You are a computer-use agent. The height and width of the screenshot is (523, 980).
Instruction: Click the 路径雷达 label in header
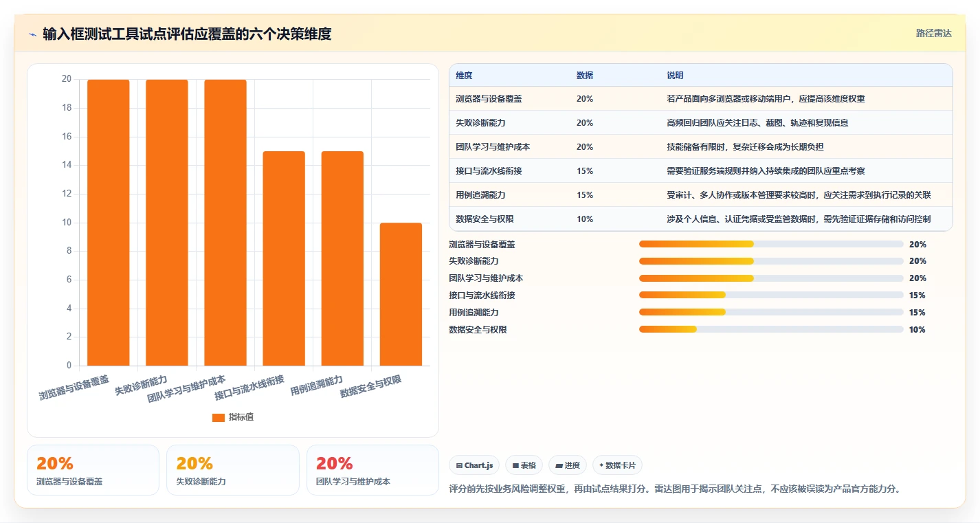[x=933, y=33]
